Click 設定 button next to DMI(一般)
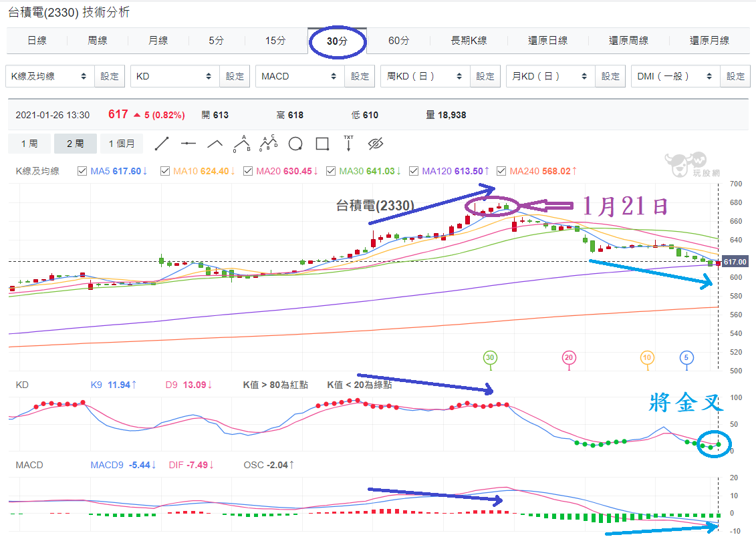This screenshot has height=539, width=756. click(x=735, y=76)
